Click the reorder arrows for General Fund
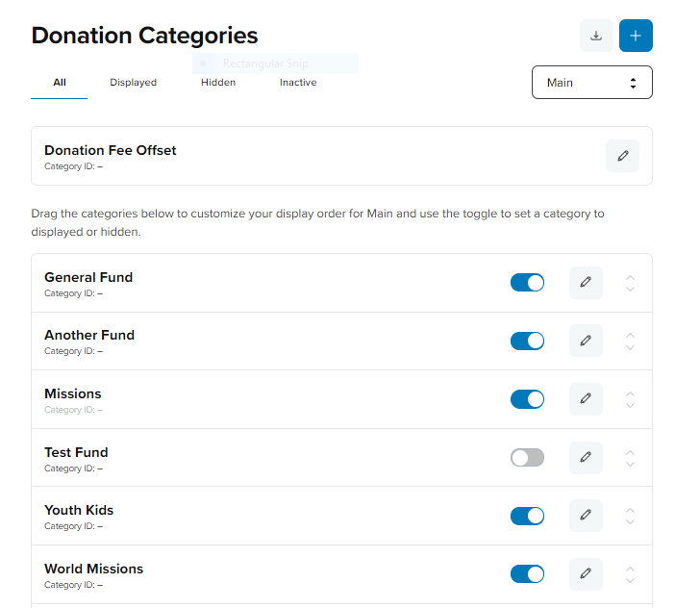This screenshot has width=700, height=608. tap(630, 283)
